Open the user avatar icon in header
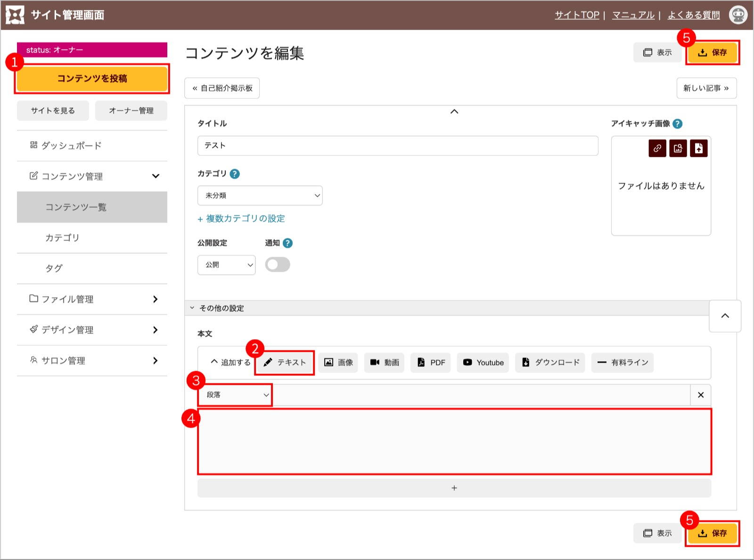754x560 pixels. [x=738, y=15]
